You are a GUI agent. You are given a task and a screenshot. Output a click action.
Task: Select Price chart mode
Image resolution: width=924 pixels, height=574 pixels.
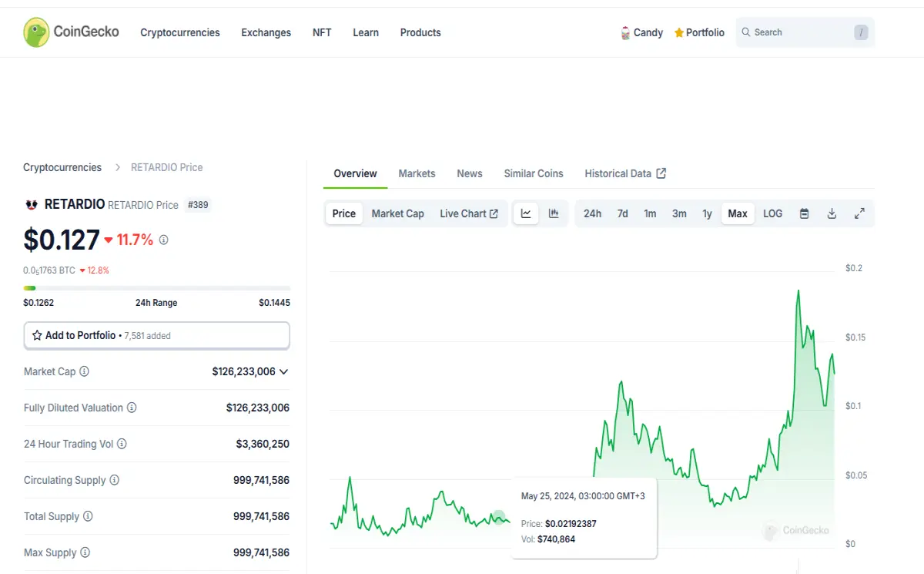(x=344, y=213)
